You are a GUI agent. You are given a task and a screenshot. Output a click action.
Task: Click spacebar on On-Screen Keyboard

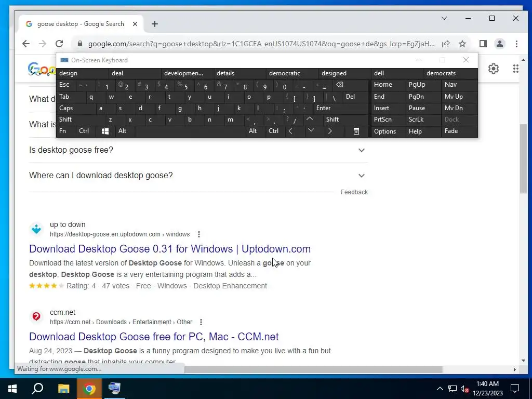(x=190, y=131)
